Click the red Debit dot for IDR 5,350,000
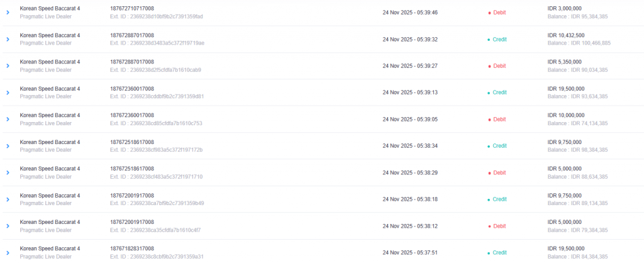The height and width of the screenshot is (263, 644). tap(489, 66)
